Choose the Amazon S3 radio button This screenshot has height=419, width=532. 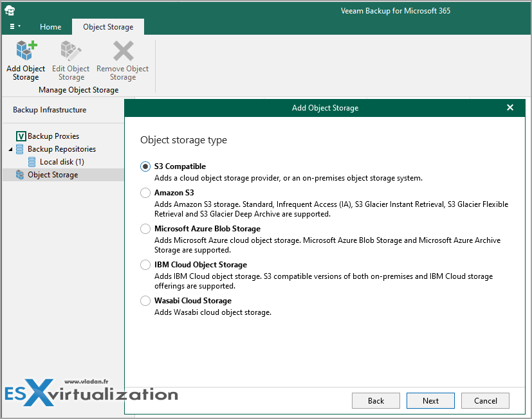pos(145,193)
